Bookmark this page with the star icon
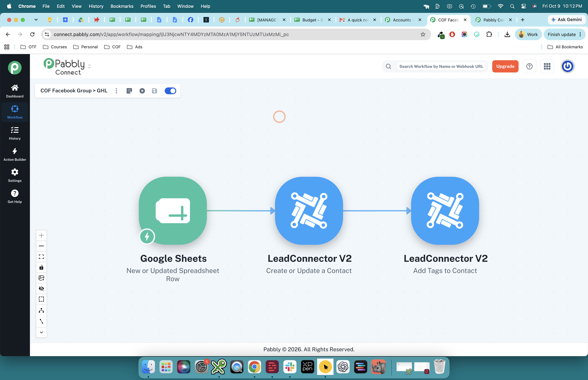 (423, 34)
